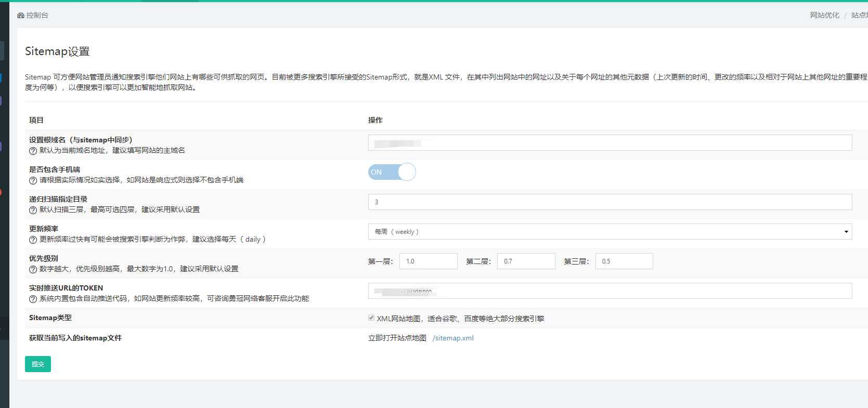Click help icon beside 请根据实际情况如实选择
This screenshot has height=408, width=868.
pyautogui.click(x=33, y=180)
